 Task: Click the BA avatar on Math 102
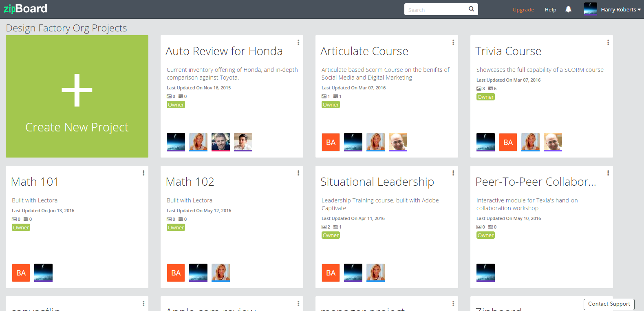coord(176,273)
